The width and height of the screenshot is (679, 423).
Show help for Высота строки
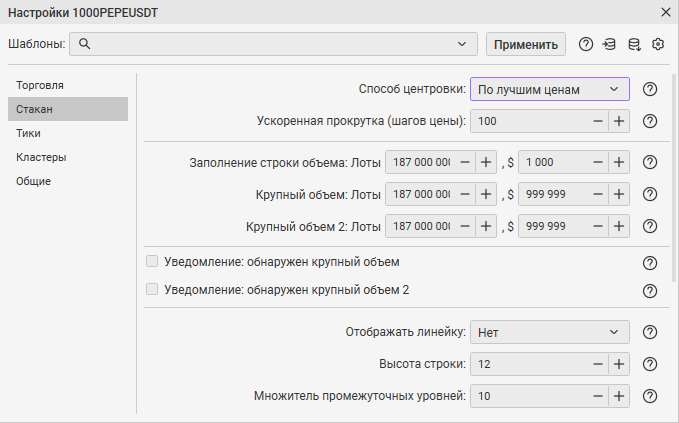pyautogui.click(x=649, y=364)
